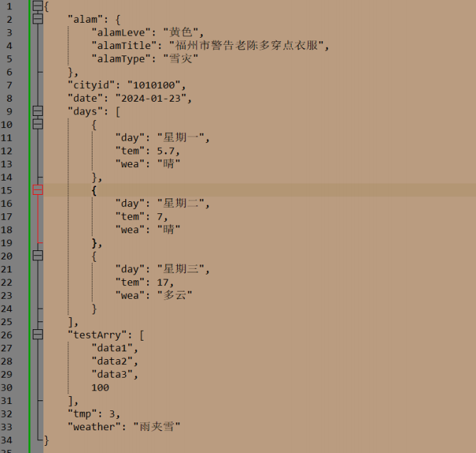Click the "data2" array element
476x453 pixels.
point(112,361)
